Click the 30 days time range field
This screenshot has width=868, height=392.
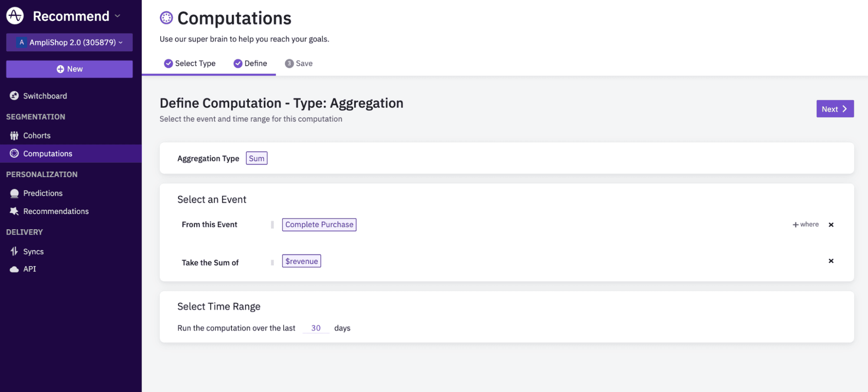[x=316, y=328]
